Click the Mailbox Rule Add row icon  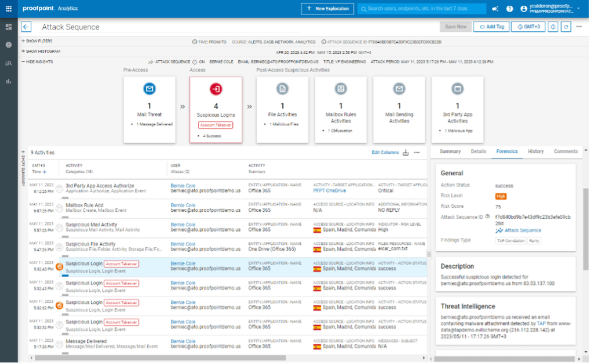pos(59,208)
